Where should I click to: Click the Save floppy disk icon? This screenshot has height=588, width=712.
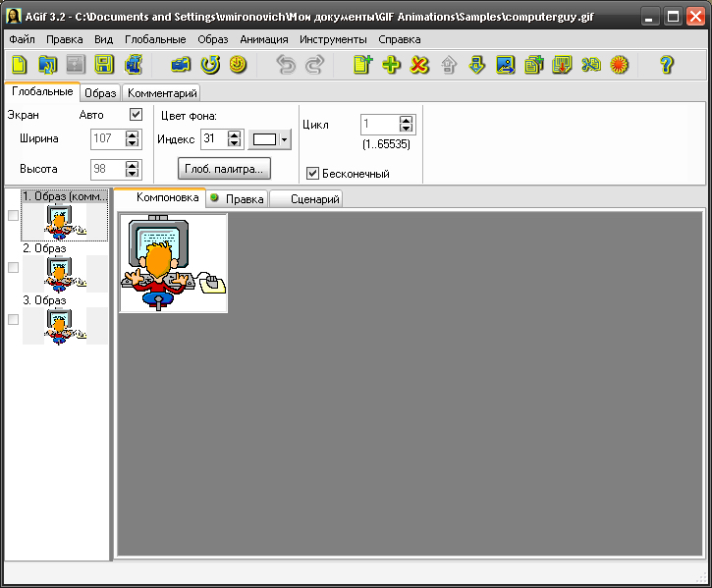[x=104, y=66]
